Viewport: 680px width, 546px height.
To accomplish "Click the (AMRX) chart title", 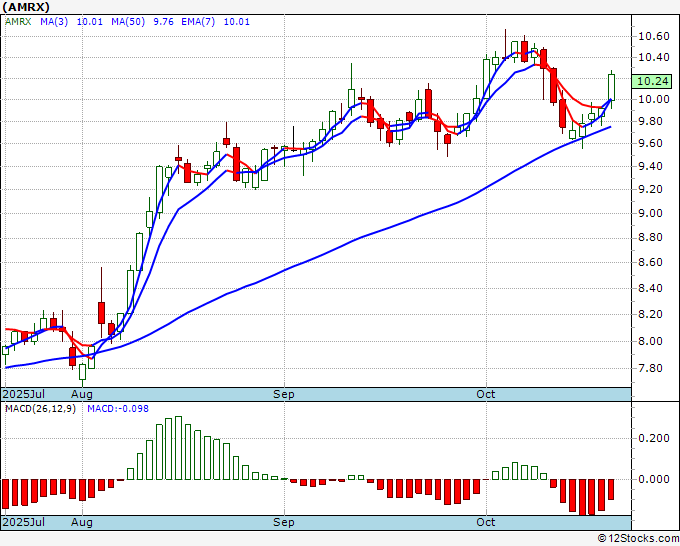I will pyautogui.click(x=26, y=7).
